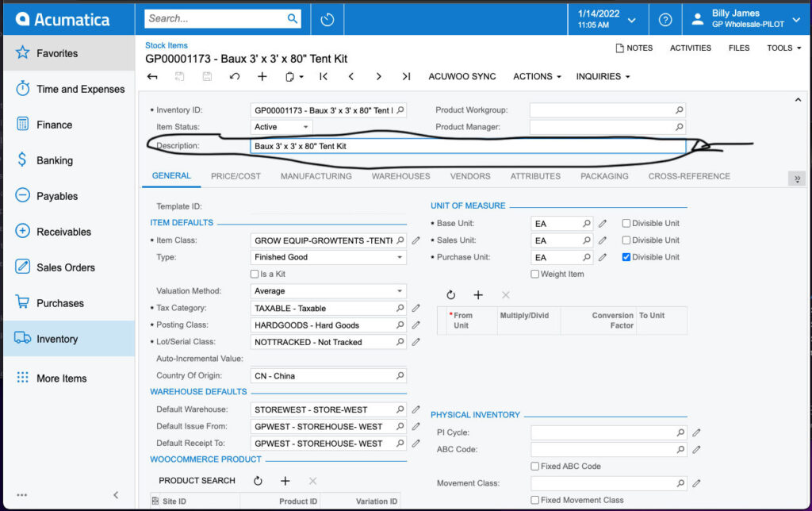
Task: Open the Sales Orders workspace
Action: [x=69, y=267]
